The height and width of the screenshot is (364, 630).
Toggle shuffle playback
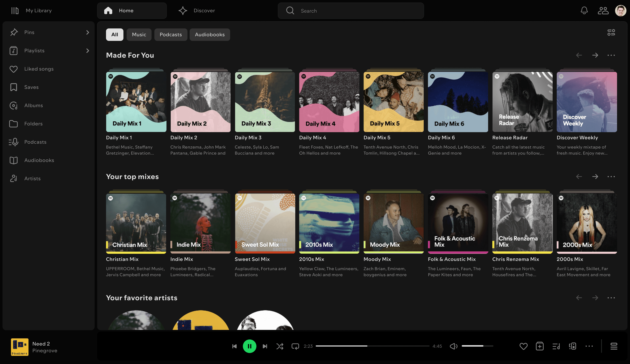point(280,346)
